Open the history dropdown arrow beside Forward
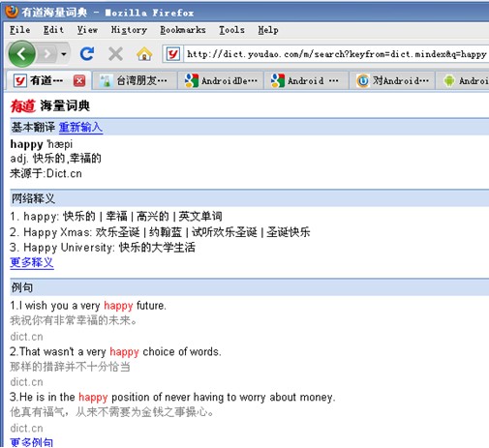This screenshot has height=448, width=489. 64,54
